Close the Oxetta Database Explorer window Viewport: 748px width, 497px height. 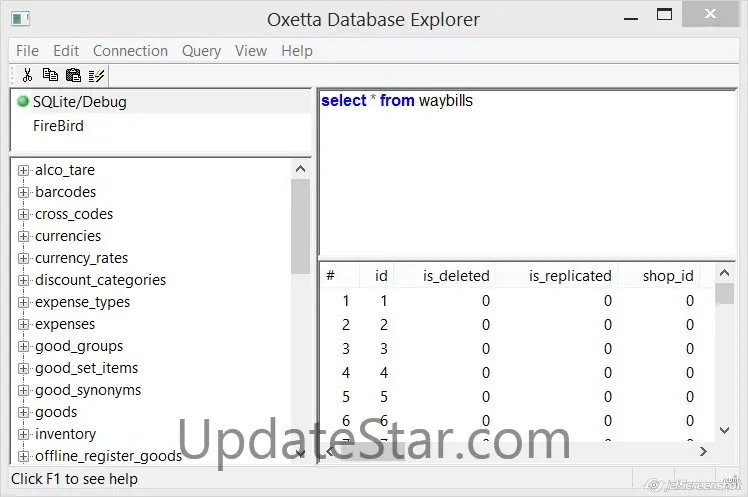click(710, 14)
